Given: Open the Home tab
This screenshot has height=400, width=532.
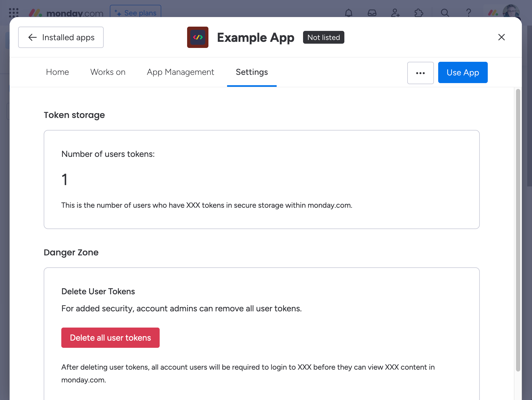Looking at the screenshot, I should point(57,72).
